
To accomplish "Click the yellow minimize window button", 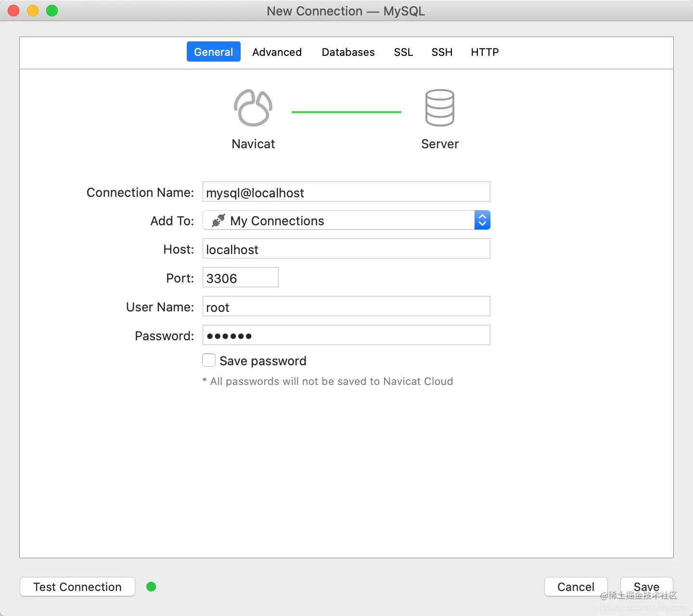I will click(x=33, y=11).
